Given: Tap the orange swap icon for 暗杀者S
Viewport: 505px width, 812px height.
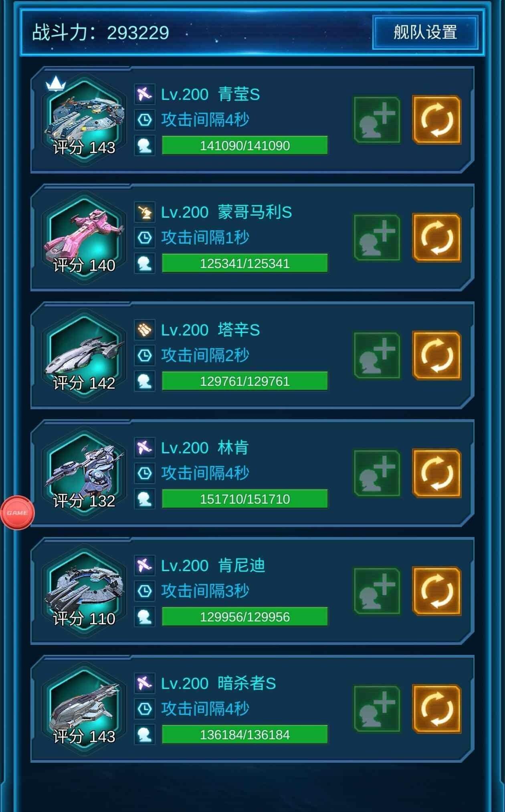Looking at the screenshot, I should click(437, 709).
